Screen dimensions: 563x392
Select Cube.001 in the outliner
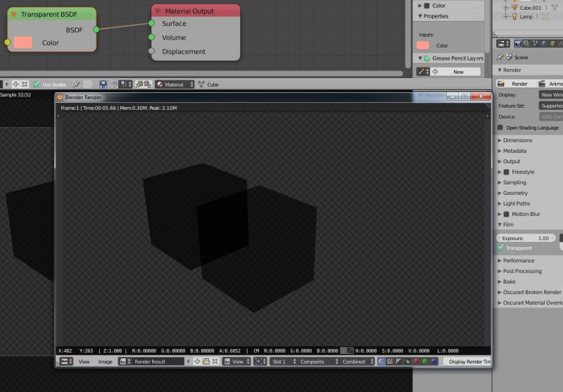coord(530,8)
